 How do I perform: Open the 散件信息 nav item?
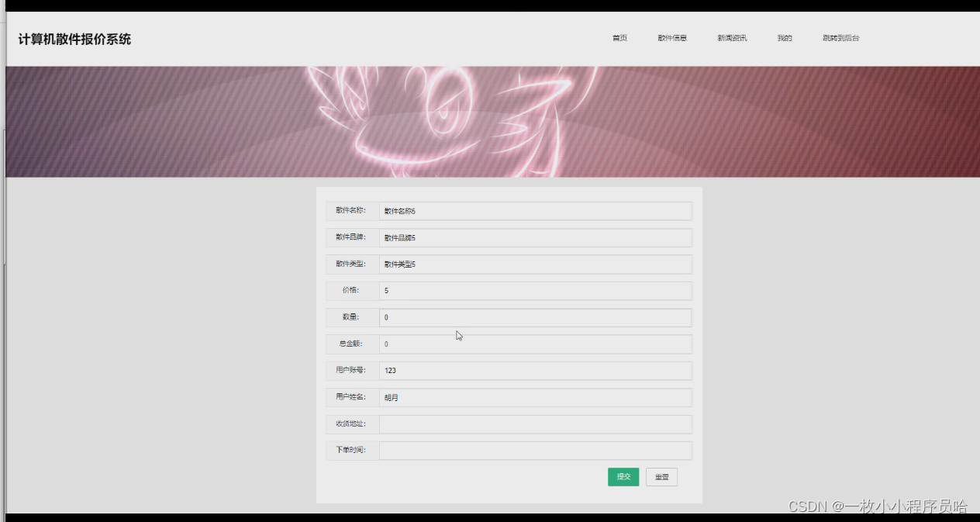(x=672, y=38)
